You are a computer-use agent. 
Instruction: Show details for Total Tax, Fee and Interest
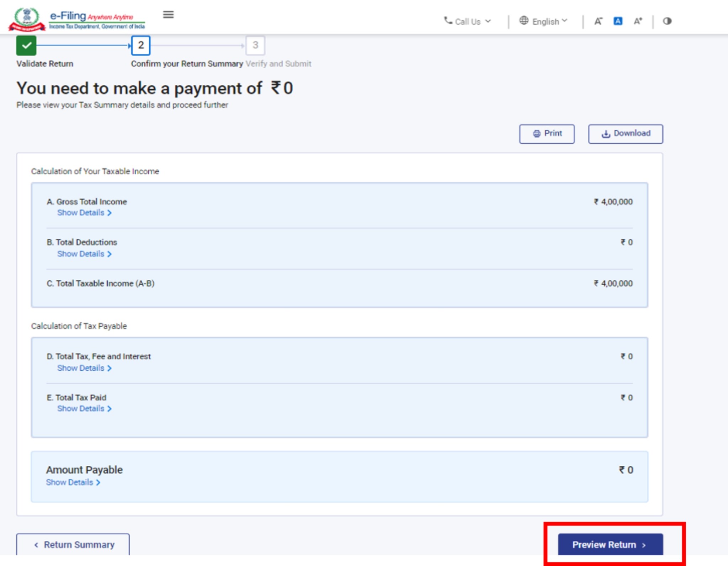click(x=84, y=368)
